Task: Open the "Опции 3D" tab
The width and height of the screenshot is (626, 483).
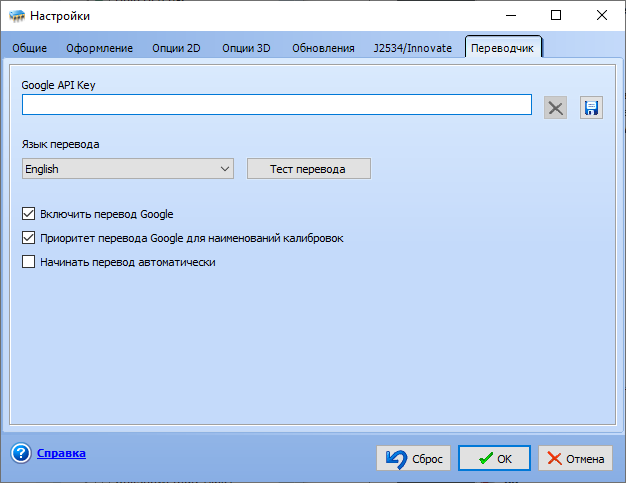Action: tap(246, 48)
